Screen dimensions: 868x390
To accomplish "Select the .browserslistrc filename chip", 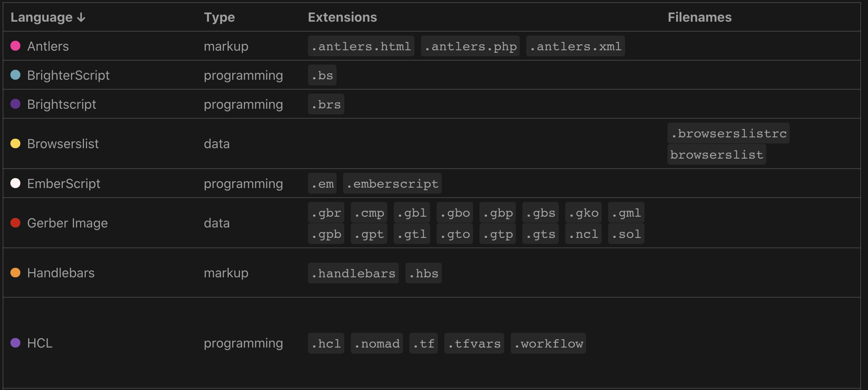I will (x=728, y=133).
